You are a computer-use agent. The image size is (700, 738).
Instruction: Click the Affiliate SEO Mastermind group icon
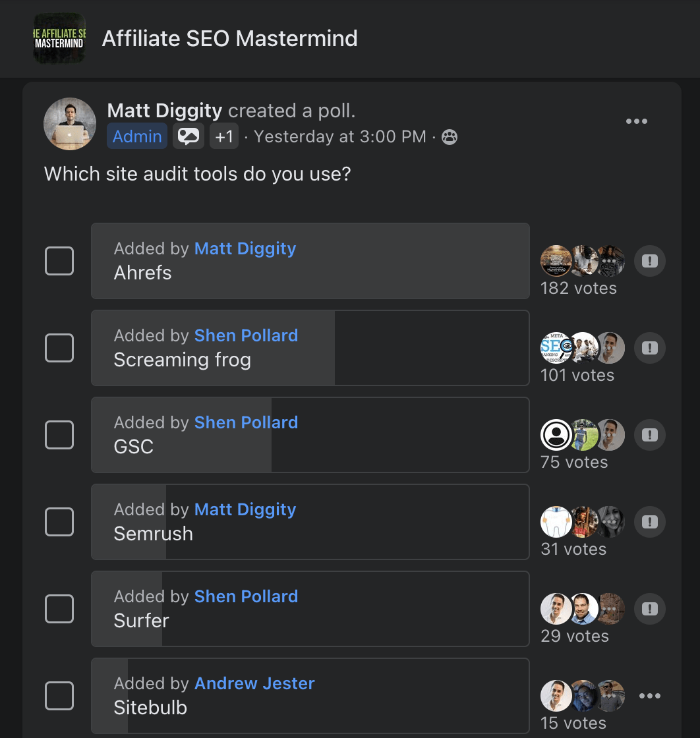(x=59, y=38)
